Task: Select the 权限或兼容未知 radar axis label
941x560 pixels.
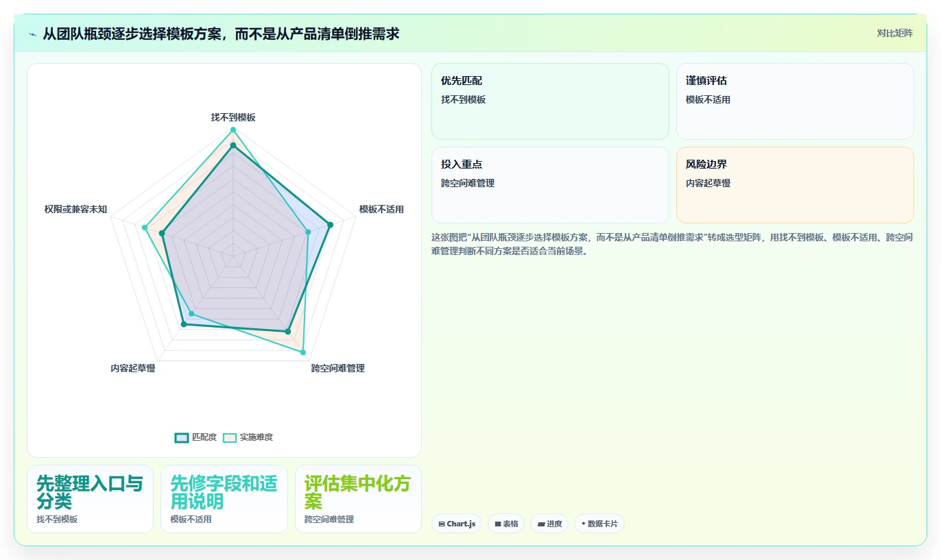Action: [75, 209]
